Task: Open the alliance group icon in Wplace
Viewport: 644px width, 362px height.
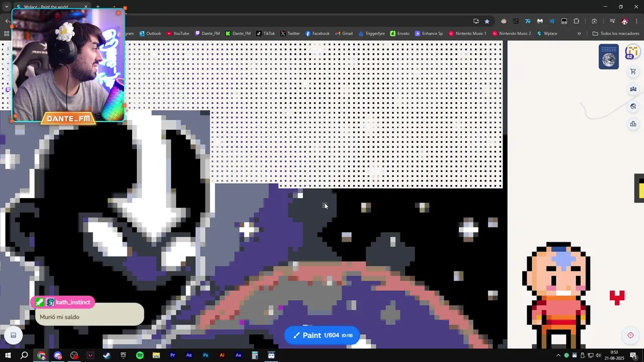Action: [x=633, y=89]
